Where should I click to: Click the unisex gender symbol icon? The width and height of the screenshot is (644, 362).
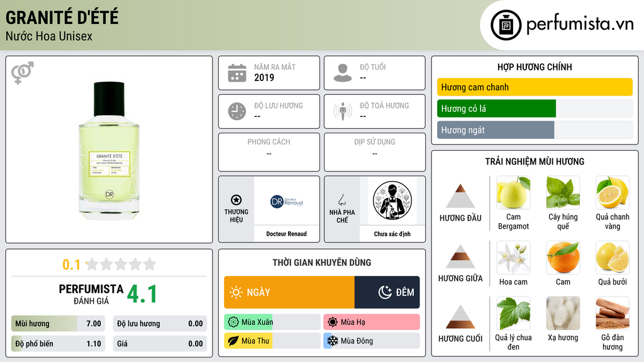(x=23, y=73)
